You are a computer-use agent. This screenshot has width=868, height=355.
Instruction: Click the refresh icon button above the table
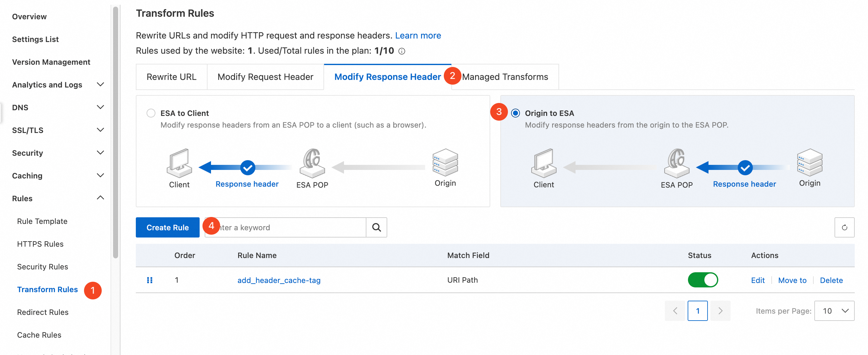point(844,227)
